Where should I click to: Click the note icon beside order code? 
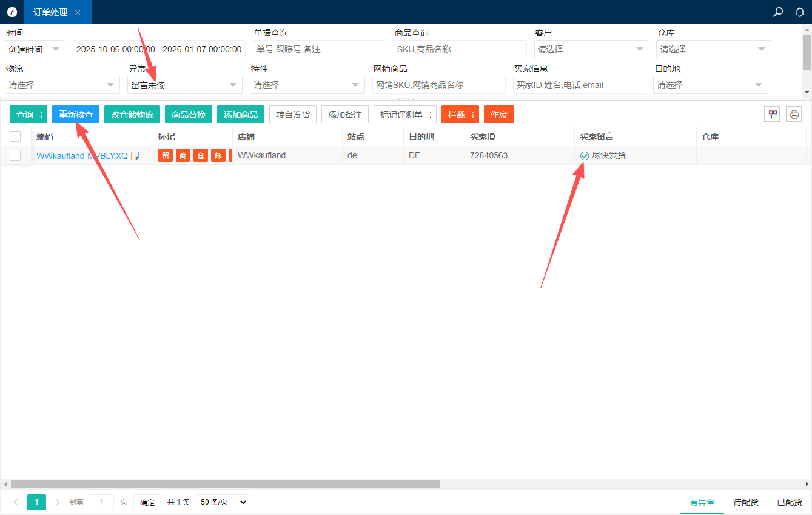pyautogui.click(x=135, y=156)
